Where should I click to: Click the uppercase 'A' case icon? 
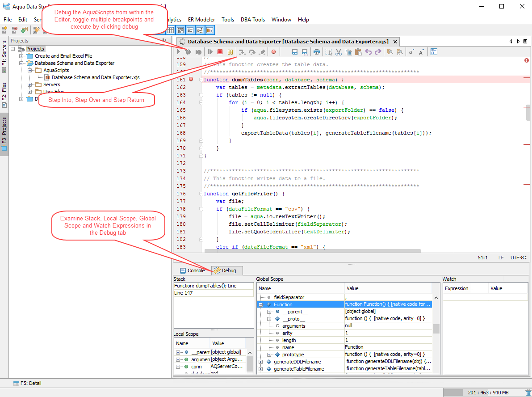point(421,52)
